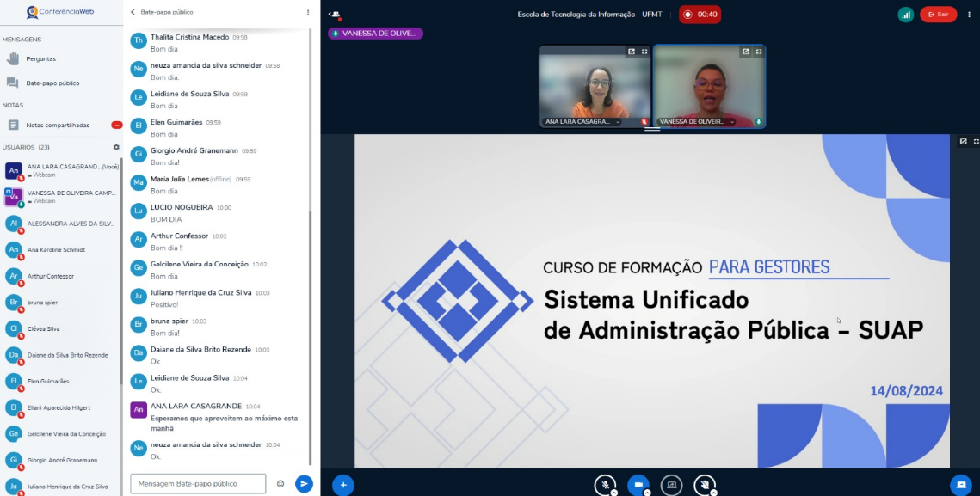Select user Ana Karoline Schmidt
The image size is (980, 496).
[x=60, y=250]
